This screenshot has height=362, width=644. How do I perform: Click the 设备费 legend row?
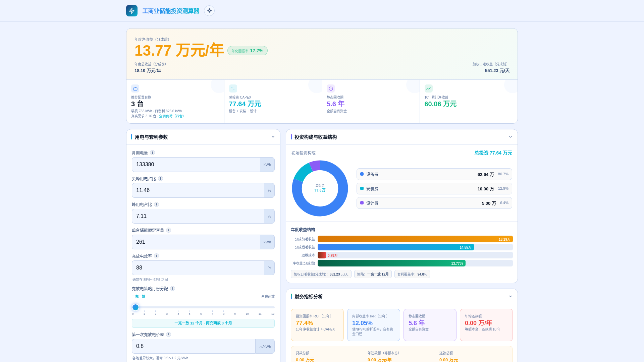[434, 174]
